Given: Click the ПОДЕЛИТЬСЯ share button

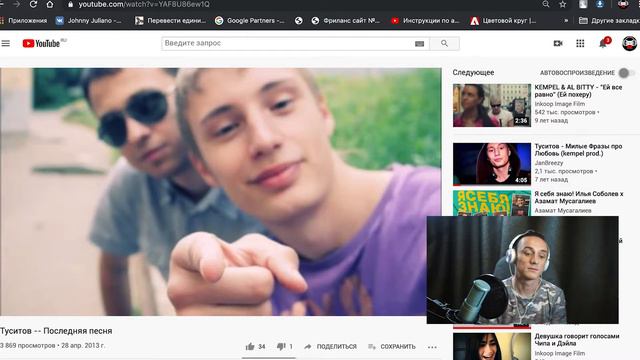Looking at the screenshot, I should click(x=330, y=347).
